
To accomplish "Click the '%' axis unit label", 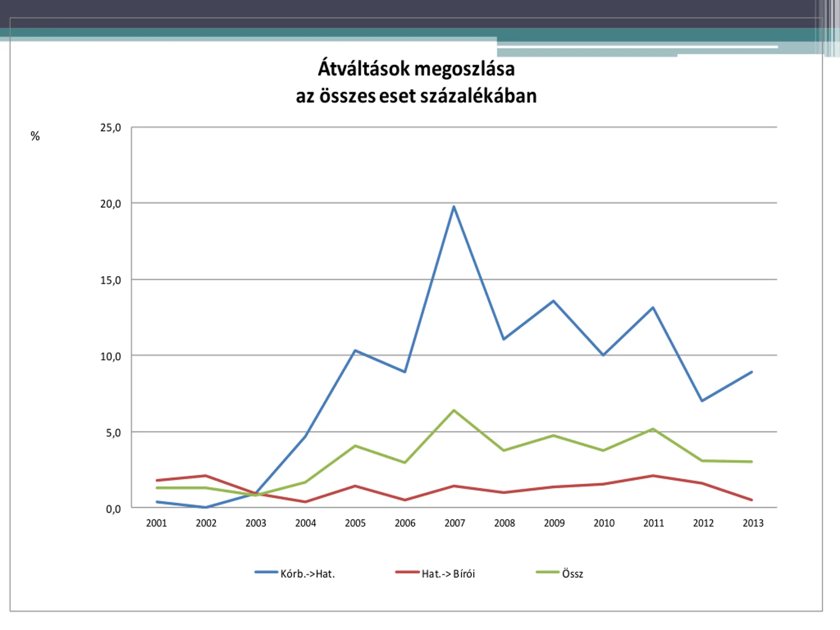I will coord(35,136).
